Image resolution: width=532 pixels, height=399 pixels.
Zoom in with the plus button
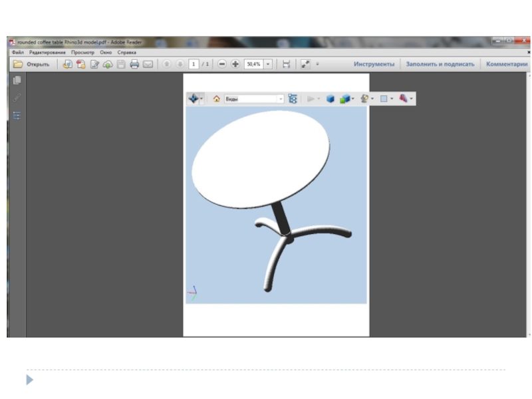[x=235, y=64]
